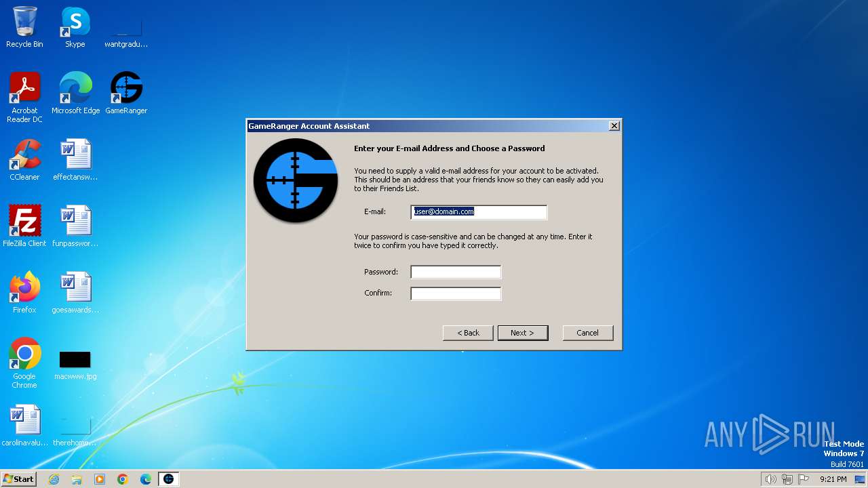Click the GameRanger logo in the dialog
This screenshot has width=868, height=488.
tap(296, 180)
